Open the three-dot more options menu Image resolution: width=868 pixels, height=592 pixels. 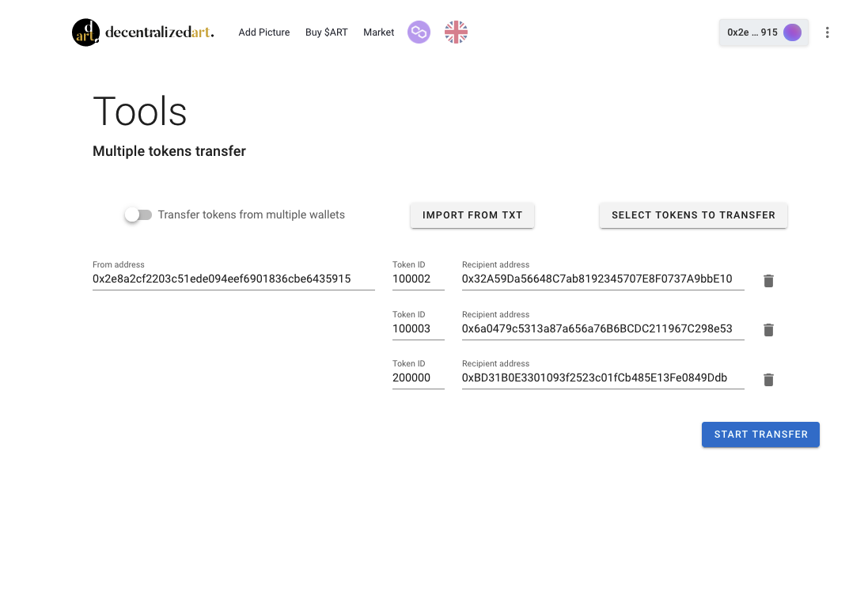pos(827,32)
